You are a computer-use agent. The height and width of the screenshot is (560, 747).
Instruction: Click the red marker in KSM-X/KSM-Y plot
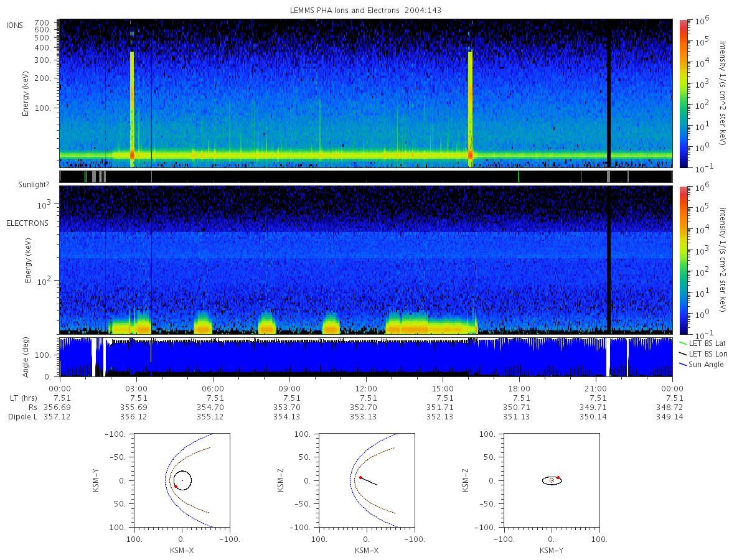point(176,486)
